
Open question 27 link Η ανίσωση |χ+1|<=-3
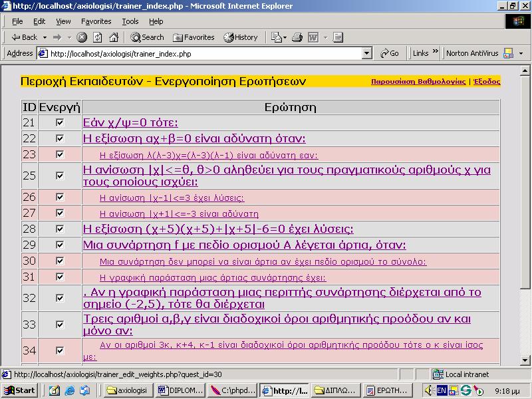pos(179,213)
